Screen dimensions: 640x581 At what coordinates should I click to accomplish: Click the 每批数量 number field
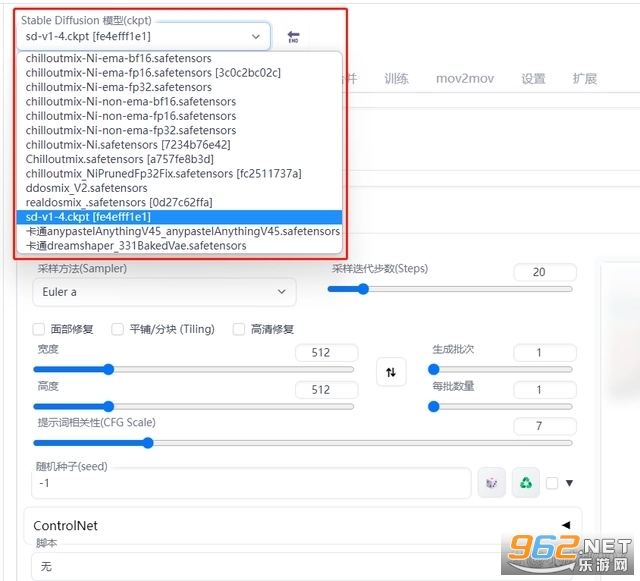[x=545, y=390]
